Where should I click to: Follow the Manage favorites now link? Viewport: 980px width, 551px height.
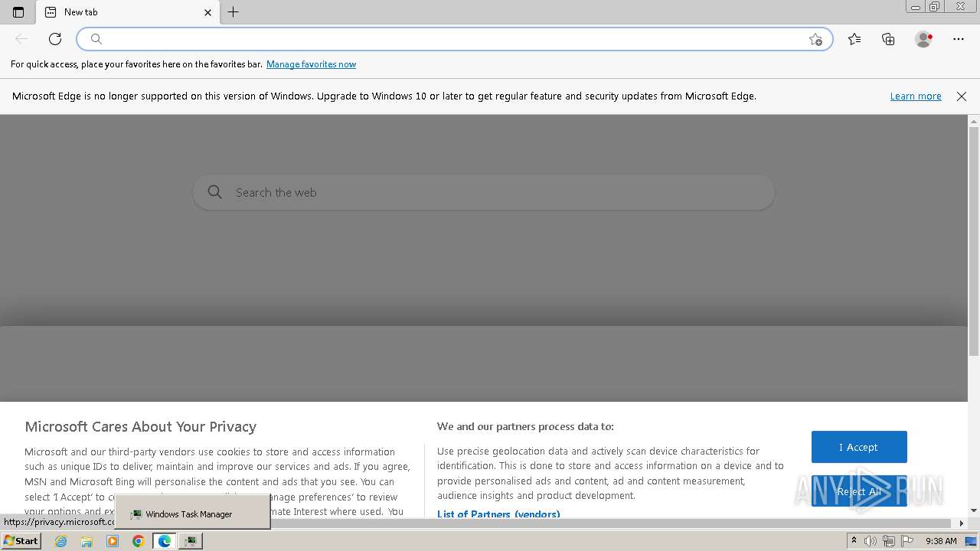pyautogui.click(x=311, y=64)
